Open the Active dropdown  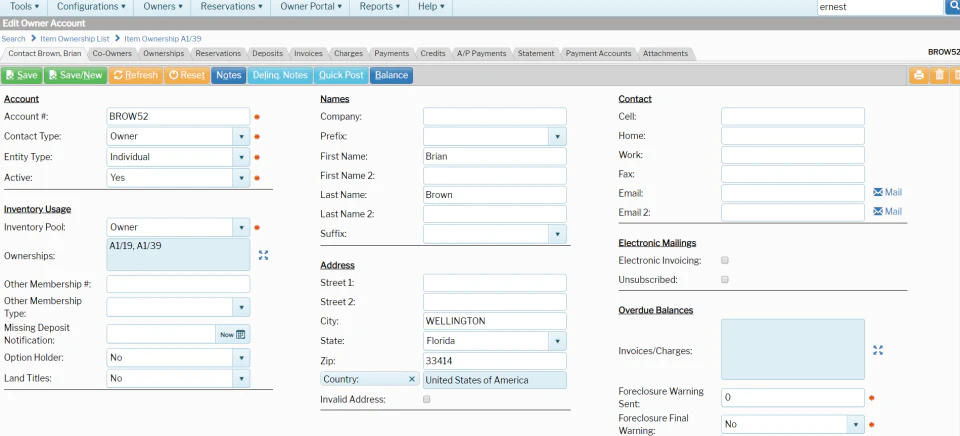tap(241, 178)
